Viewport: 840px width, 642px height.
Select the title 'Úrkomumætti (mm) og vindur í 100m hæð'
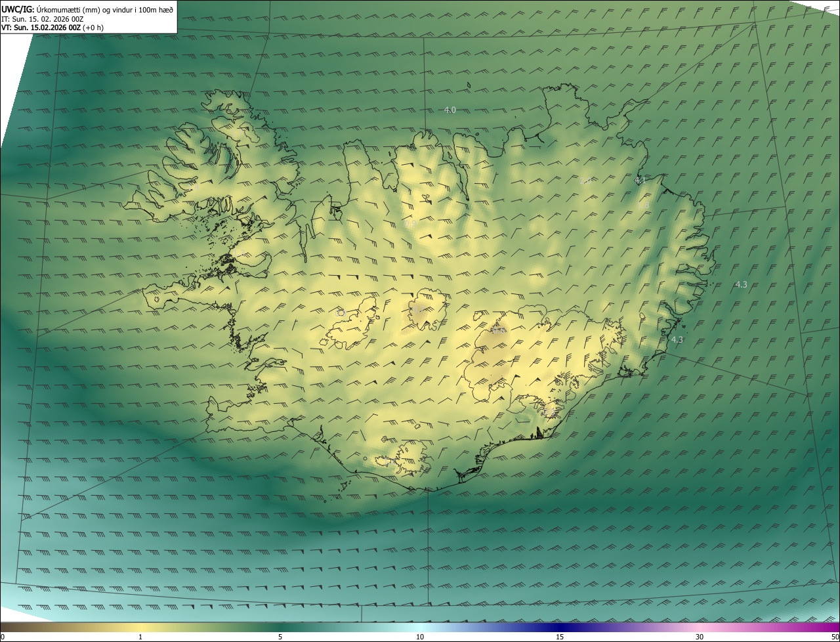point(105,9)
